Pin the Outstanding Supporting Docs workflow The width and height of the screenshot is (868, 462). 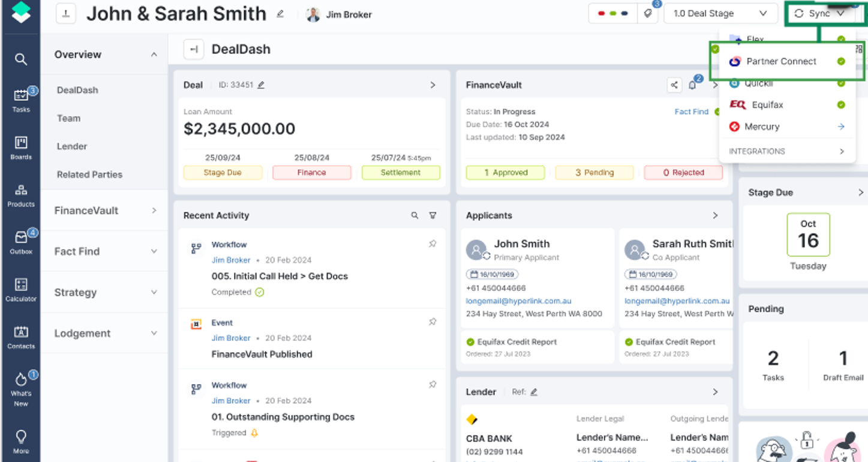click(433, 385)
